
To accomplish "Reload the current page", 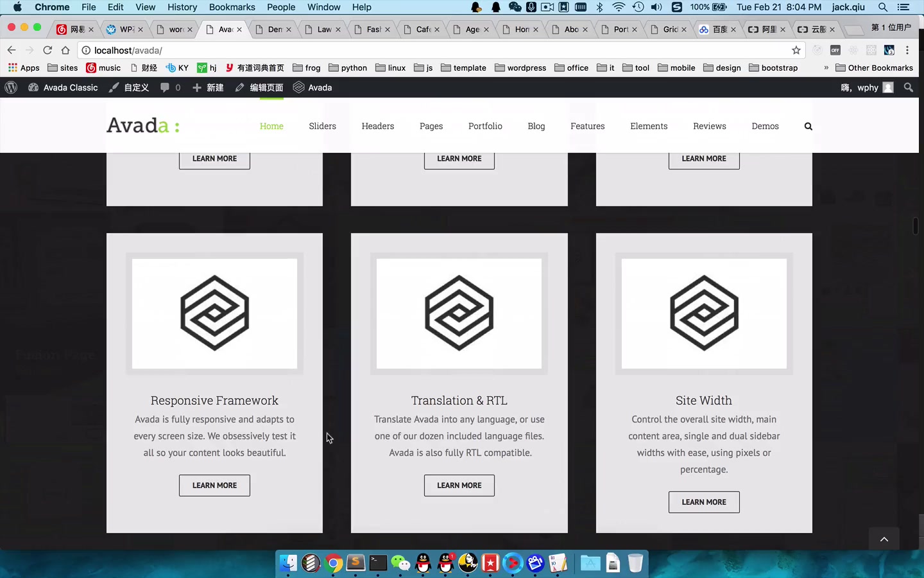I will coord(47,50).
